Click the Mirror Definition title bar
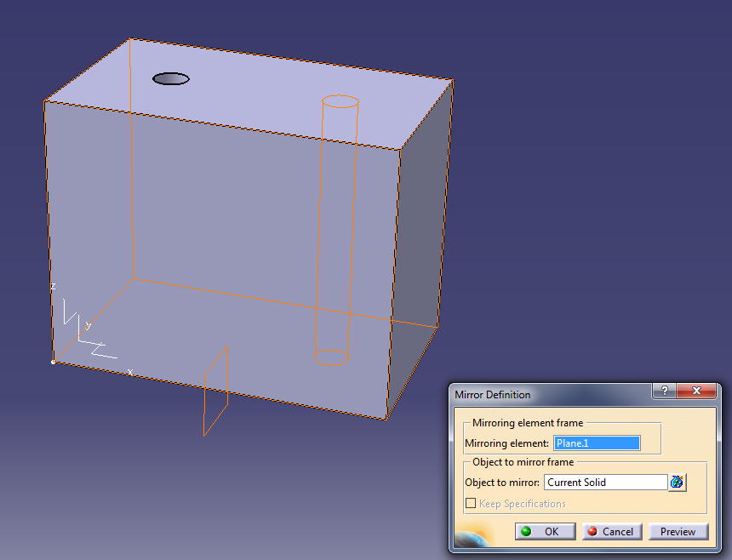This screenshot has width=732, height=560. click(x=545, y=395)
